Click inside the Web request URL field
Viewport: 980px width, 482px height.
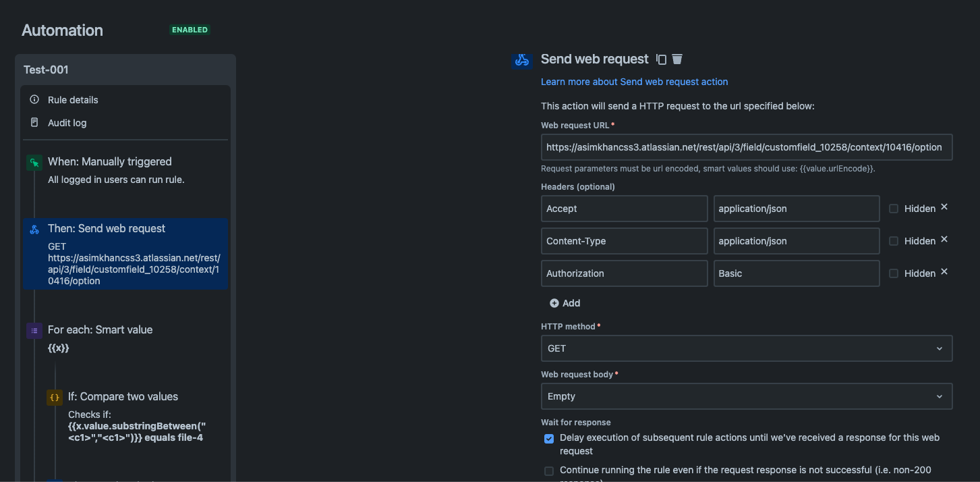tap(746, 146)
